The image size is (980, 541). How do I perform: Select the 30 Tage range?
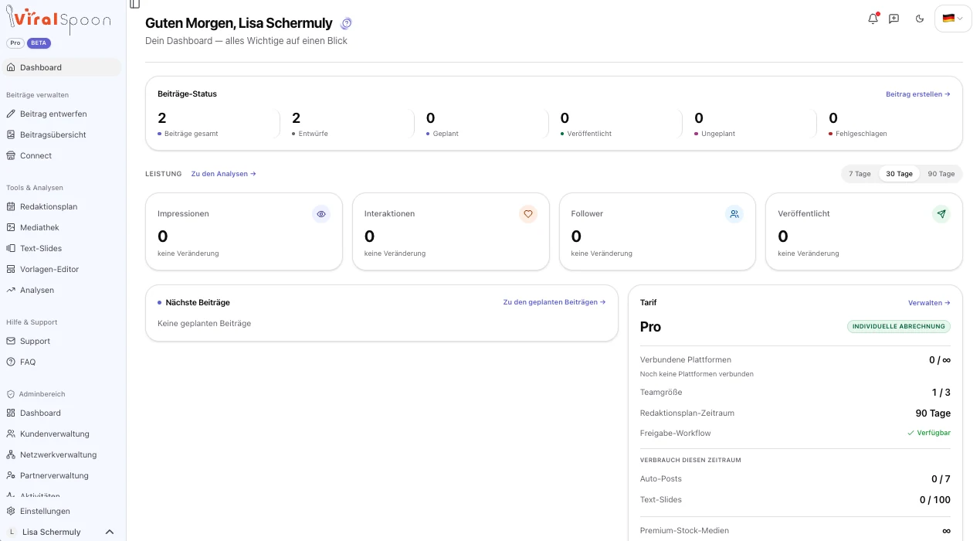pyautogui.click(x=899, y=174)
